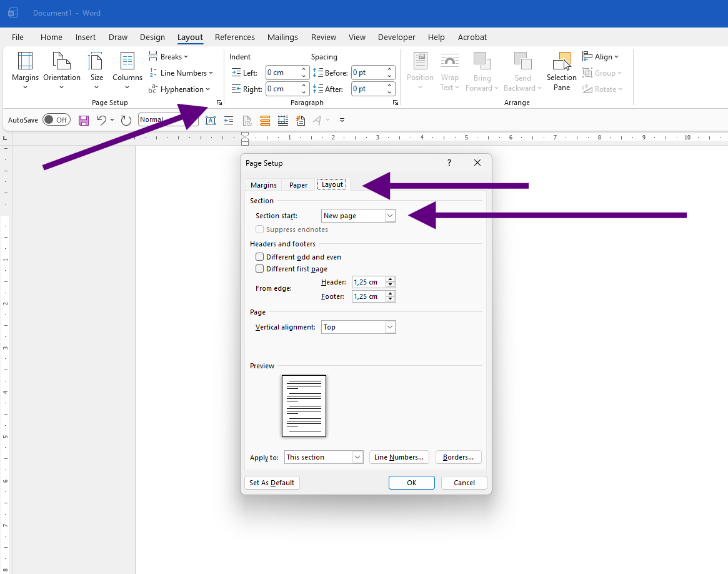Click the paste formatting clipboard icon
This screenshot has width=728, height=574.
click(x=301, y=121)
